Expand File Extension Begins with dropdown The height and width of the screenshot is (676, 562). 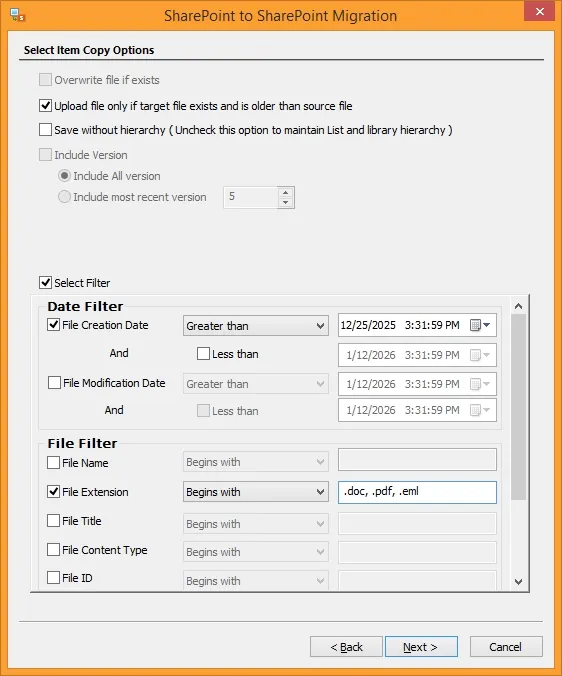[256, 492]
